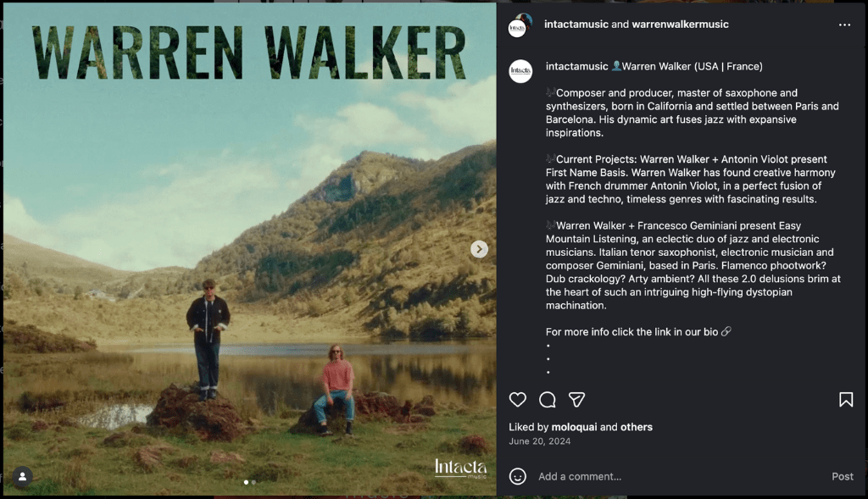Open intactamusic profile in header
Viewport: 868px width, 499px height.
coord(576,25)
